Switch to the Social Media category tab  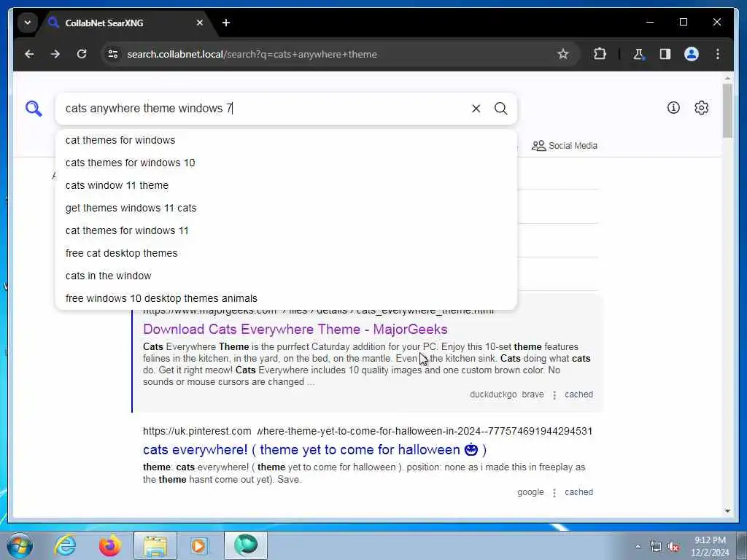click(565, 146)
